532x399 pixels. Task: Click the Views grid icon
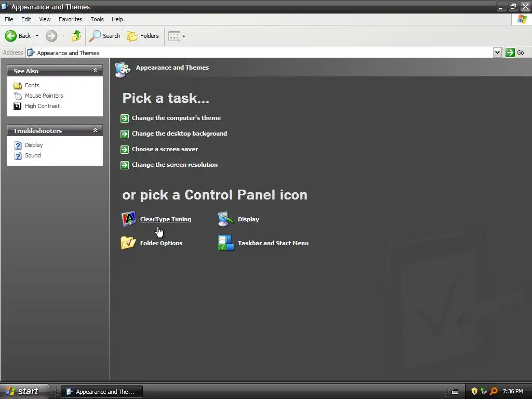174,36
